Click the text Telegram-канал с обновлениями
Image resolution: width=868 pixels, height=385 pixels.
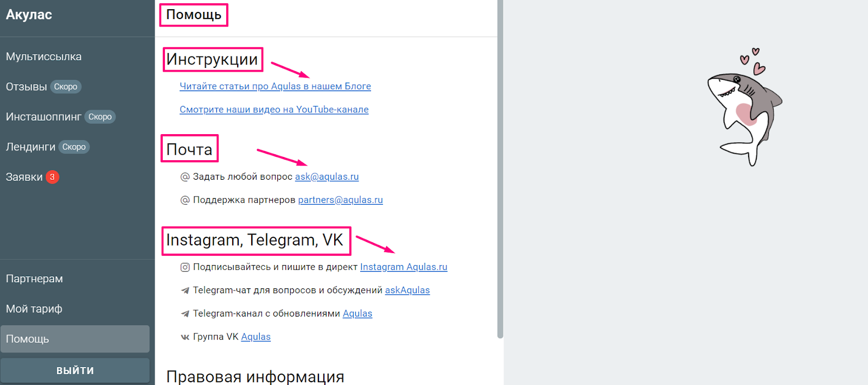tap(266, 314)
